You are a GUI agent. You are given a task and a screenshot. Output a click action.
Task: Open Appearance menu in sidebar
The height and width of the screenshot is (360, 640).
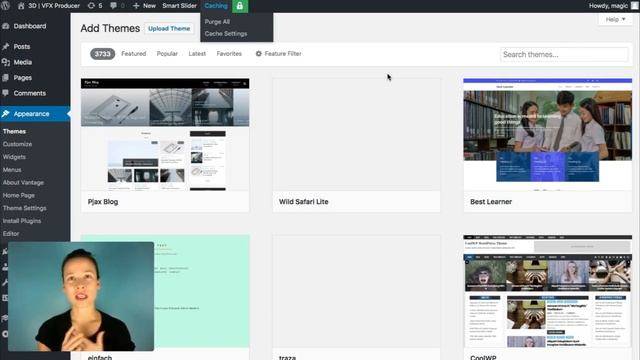coord(31,114)
